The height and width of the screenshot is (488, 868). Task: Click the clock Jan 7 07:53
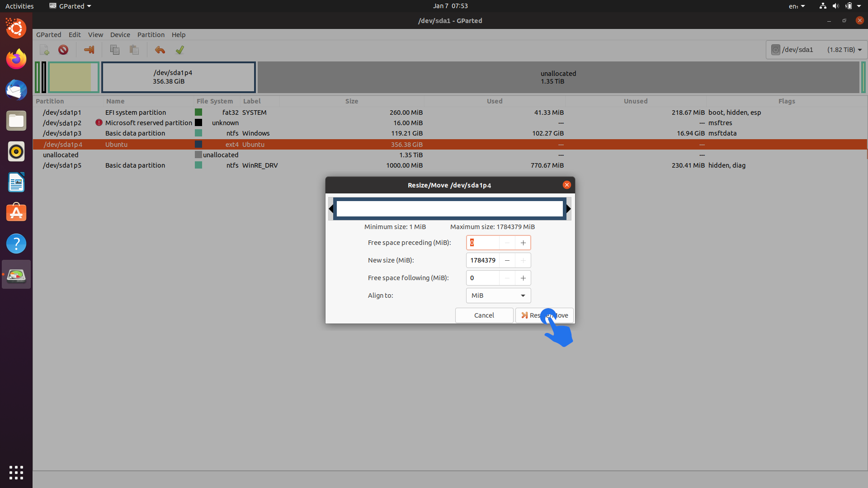450,6
